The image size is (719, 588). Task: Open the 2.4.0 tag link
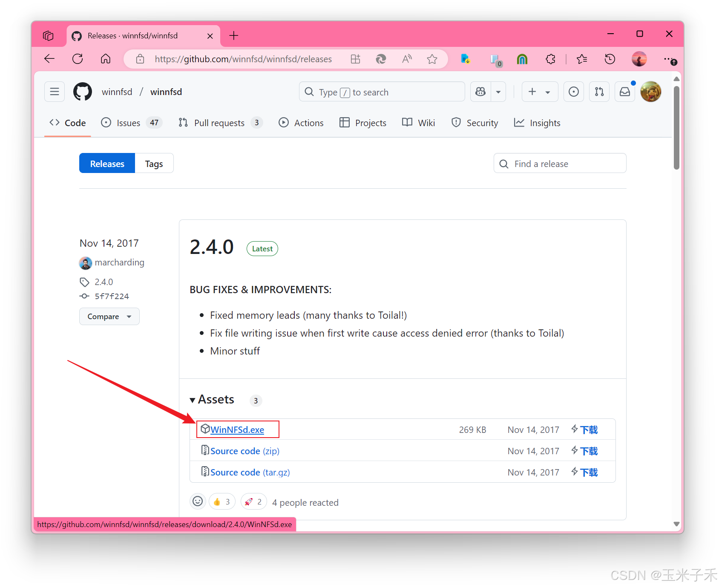(x=104, y=282)
